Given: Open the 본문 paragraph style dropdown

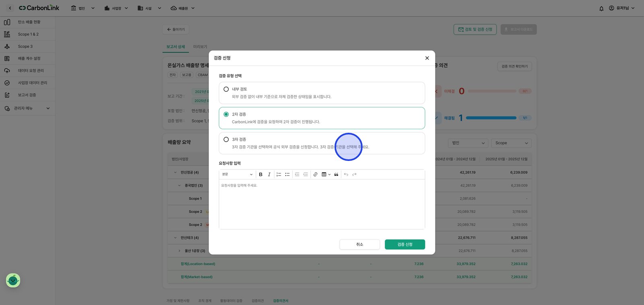Looking at the screenshot, I should click(x=237, y=175).
